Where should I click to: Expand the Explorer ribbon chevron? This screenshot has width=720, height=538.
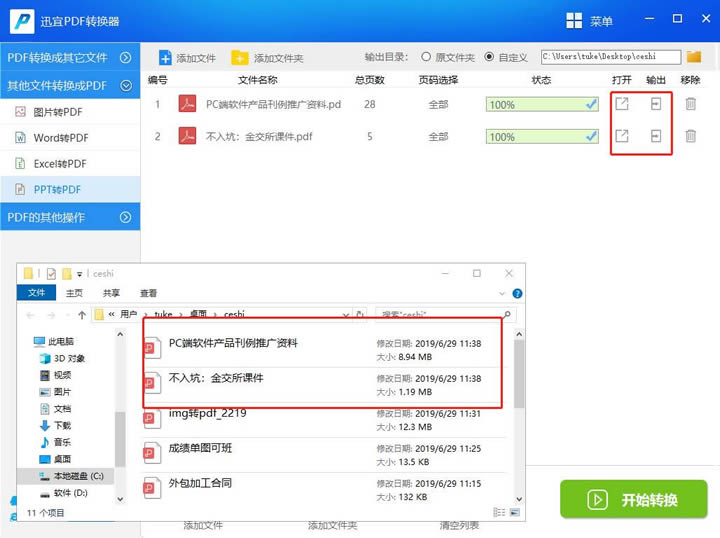(502, 293)
